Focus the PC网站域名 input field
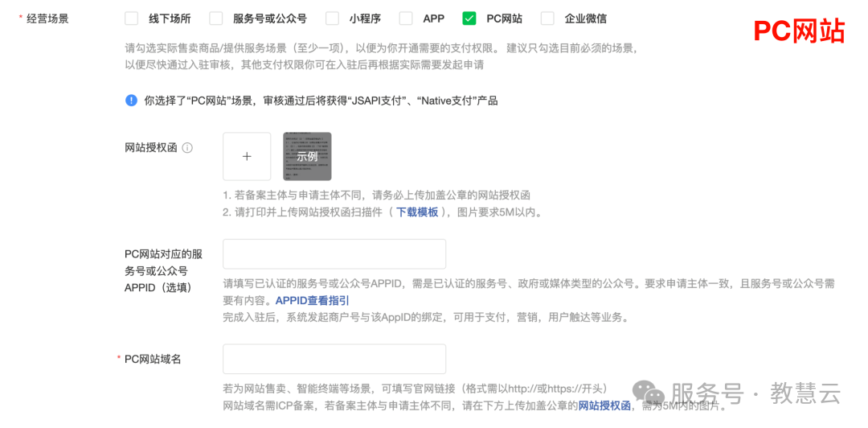Viewport: 868px width, 428px height. (x=334, y=359)
